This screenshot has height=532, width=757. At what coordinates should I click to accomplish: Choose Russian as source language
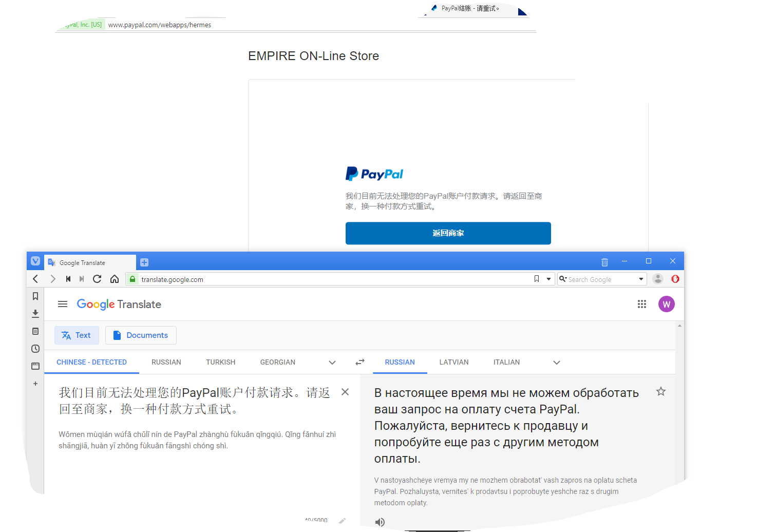coord(166,362)
